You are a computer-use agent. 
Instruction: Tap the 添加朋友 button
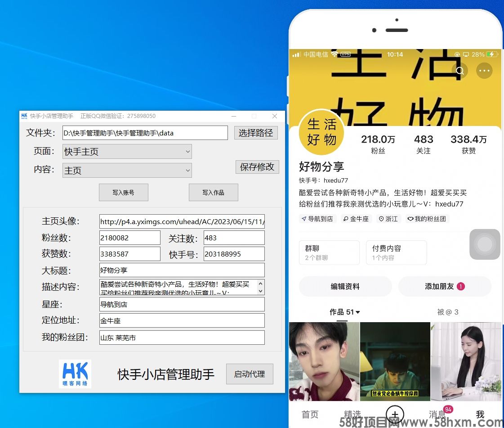(445, 286)
